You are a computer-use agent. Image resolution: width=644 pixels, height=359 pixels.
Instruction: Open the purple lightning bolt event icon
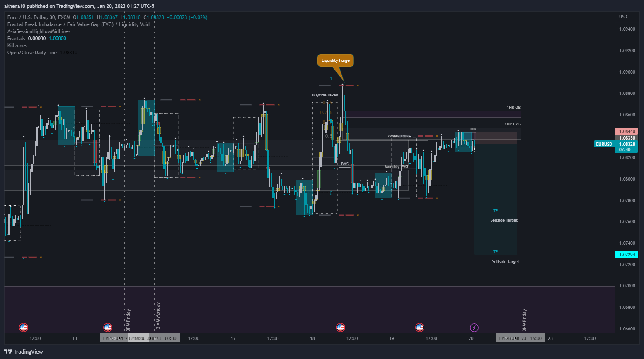click(474, 328)
